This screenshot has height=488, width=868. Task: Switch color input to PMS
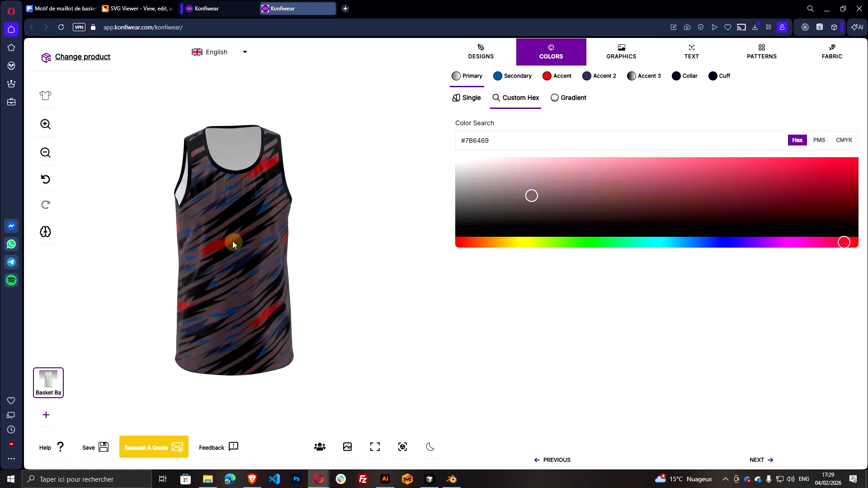click(819, 140)
